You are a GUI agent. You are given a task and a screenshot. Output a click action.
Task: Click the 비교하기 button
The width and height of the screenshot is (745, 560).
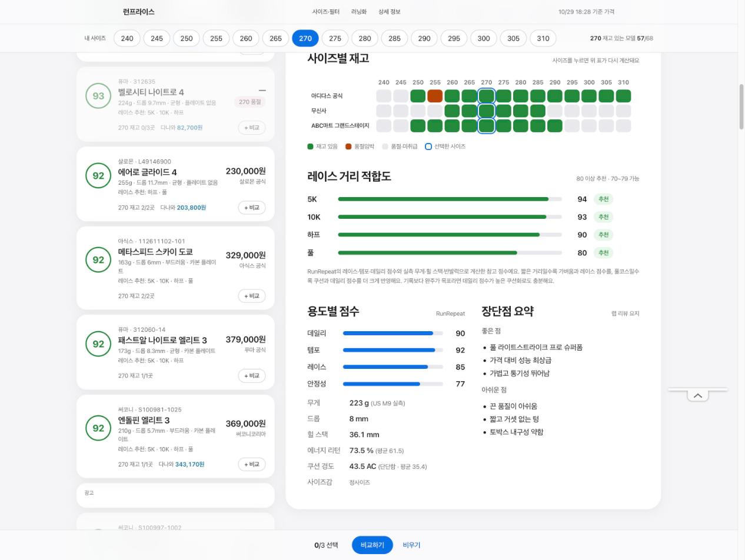[372, 545]
